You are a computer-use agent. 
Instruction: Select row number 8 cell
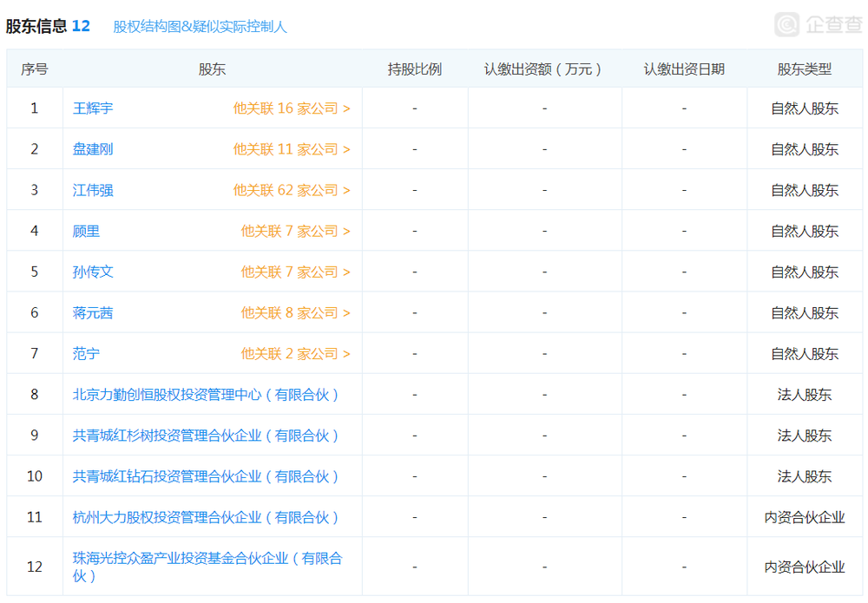(x=35, y=395)
